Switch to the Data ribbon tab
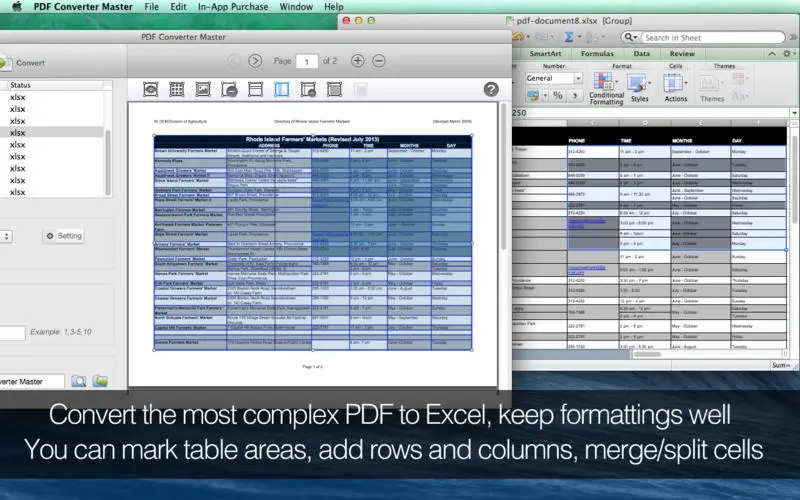This screenshot has width=800, height=500. click(641, 54)
